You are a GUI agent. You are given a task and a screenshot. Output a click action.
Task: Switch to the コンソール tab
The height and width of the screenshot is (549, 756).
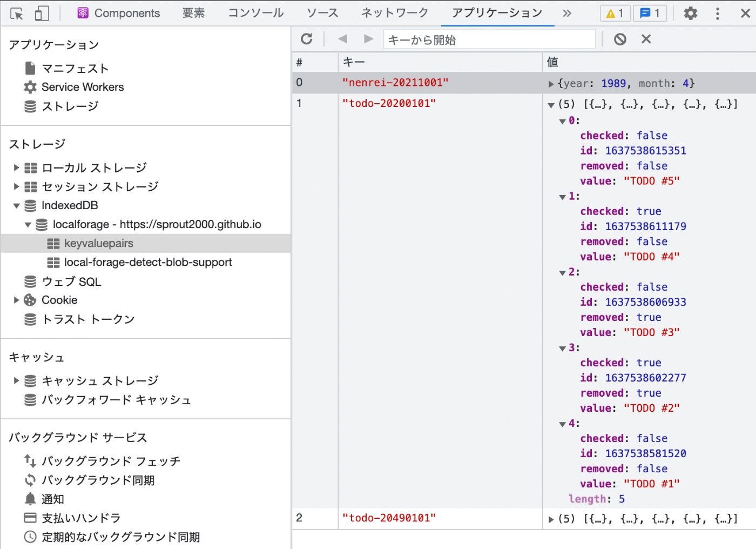click(256, 13)
